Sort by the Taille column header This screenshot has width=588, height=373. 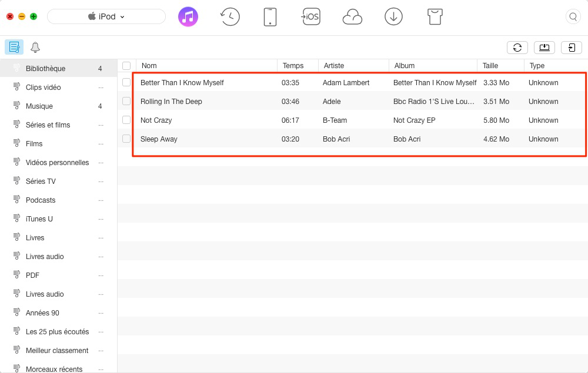[500, 66]
